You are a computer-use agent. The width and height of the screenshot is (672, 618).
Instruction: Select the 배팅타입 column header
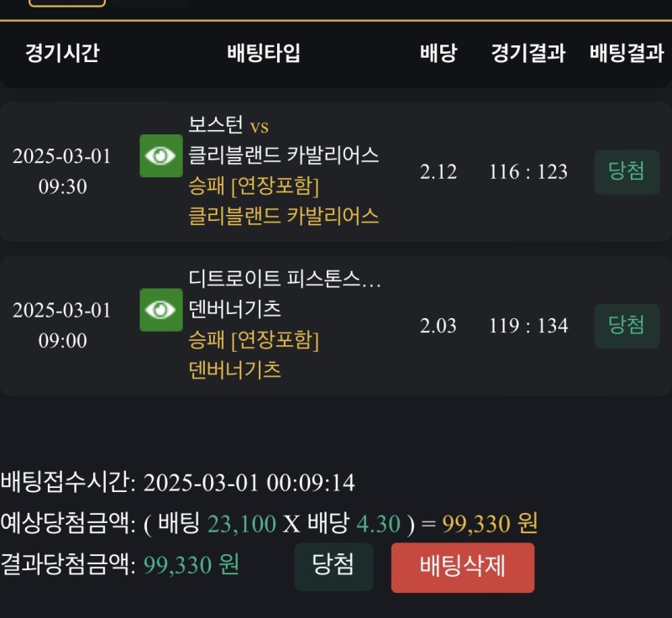(263, 54)
